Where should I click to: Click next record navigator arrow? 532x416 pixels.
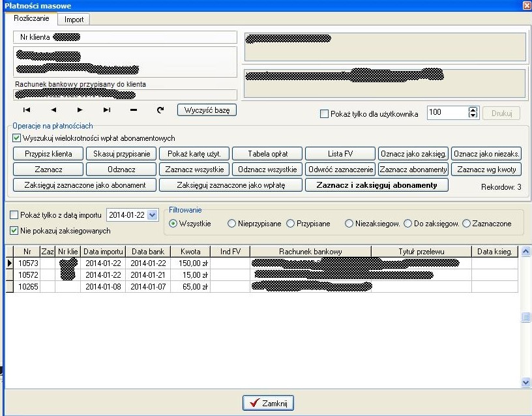(x=80, y=110)
